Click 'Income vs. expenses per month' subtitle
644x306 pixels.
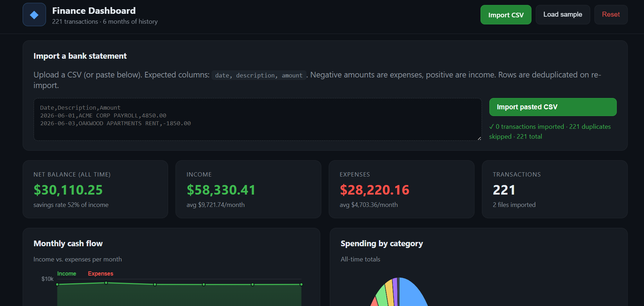pos(77,259)
